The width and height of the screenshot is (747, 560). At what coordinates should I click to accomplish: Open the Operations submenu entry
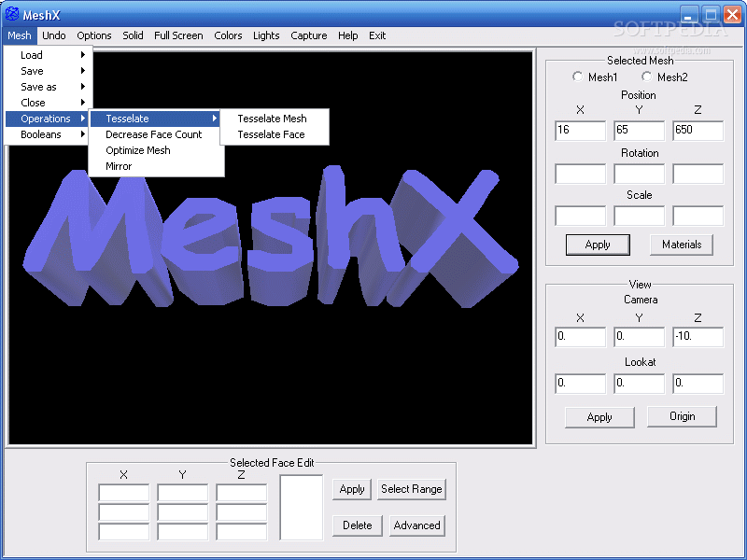pyautogui.click(x=48, y=119)
